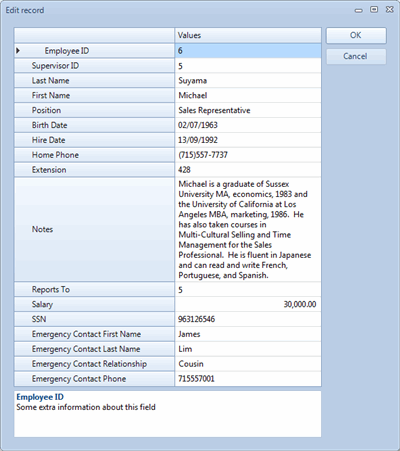Click the SSN value cell
The image size is (400, 451).
(x=248, y=319)
